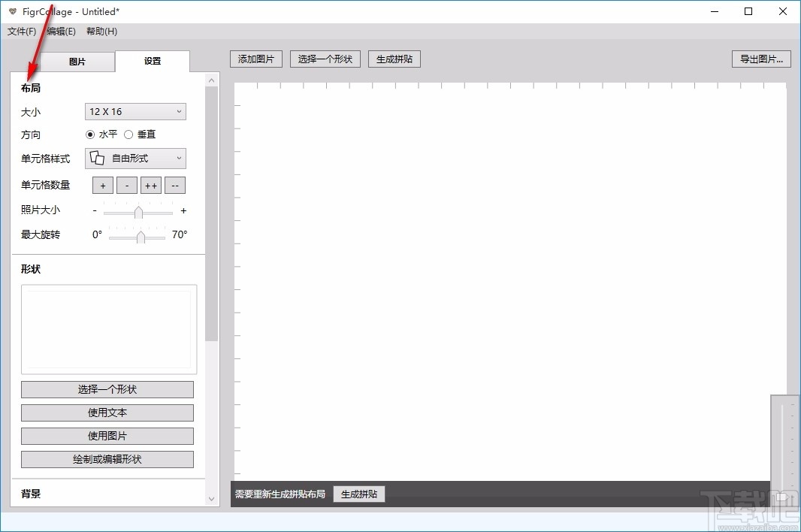
Task: Select the free-form style icon in cell style
Action: (x=96, y=158)
